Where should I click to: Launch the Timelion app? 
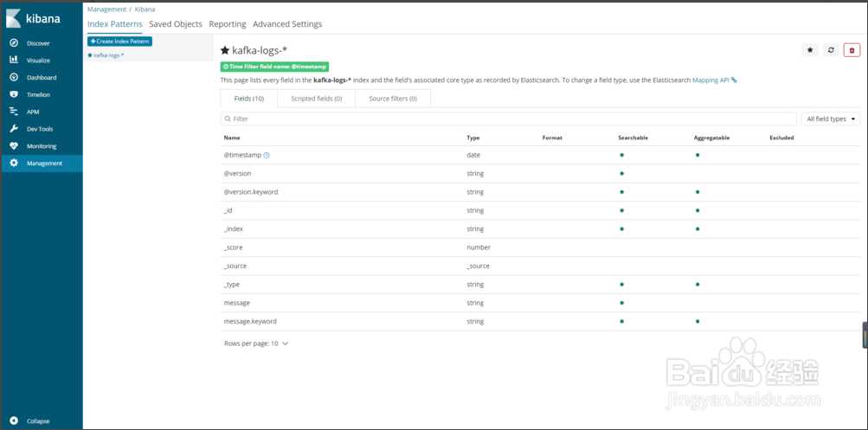(38, 95)
